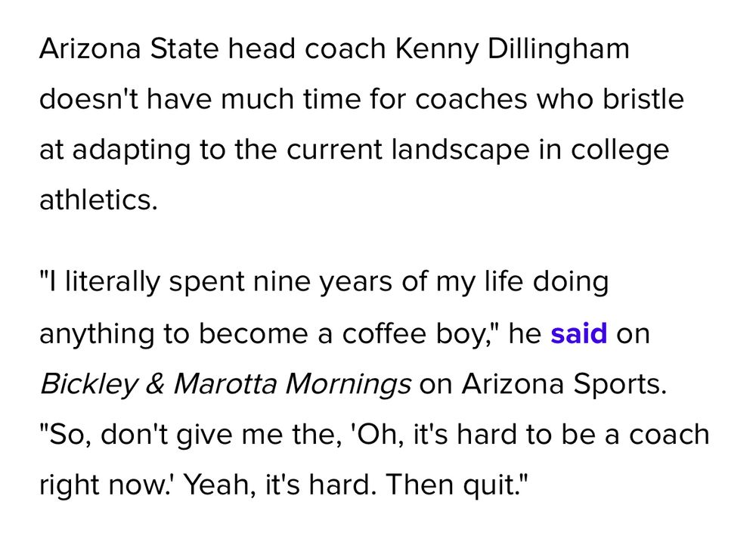Click the italic "Bickley & Marotta Mornings" title
Viewport: 756px width, 533px height.
coord(225,386)
